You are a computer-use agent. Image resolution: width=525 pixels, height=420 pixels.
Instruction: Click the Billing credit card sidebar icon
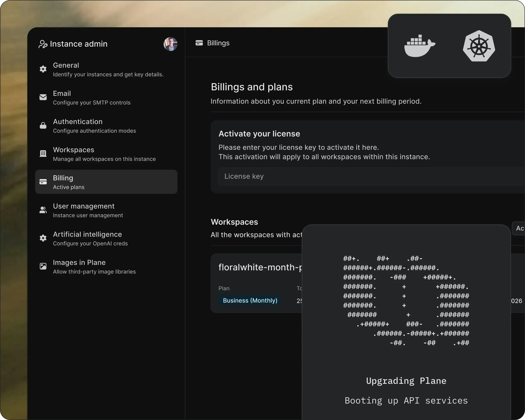[43, 182]
